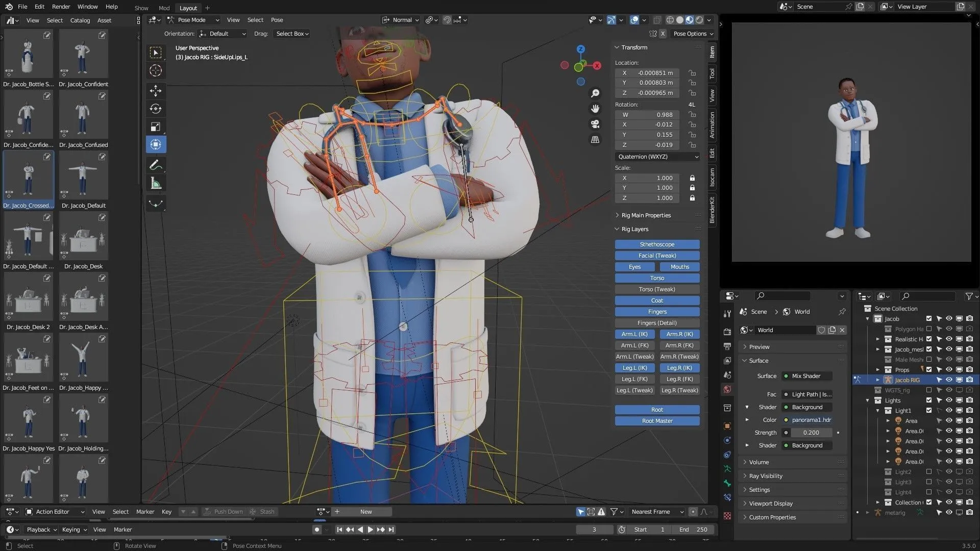Image resolution: width=980 pixels, height=551 pixels.
Task: Select the Move tool in the viewport toolbar
Action: [156, 91]
